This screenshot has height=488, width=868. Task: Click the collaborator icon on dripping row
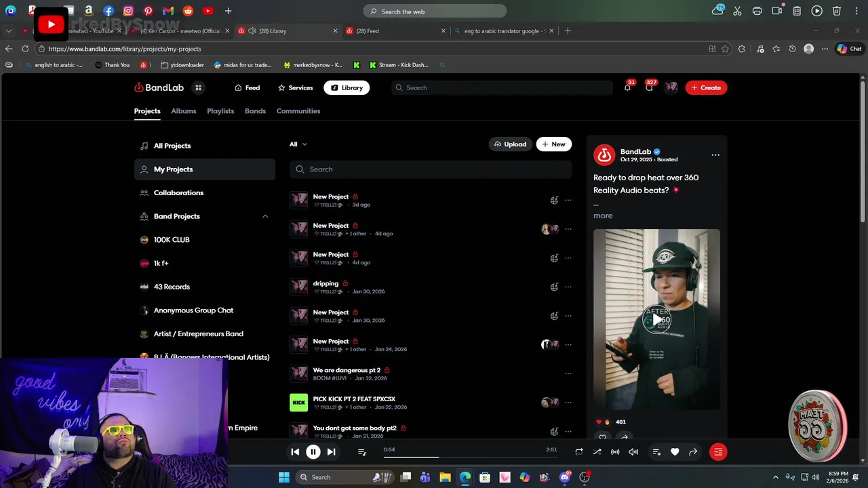pos(554,287)
